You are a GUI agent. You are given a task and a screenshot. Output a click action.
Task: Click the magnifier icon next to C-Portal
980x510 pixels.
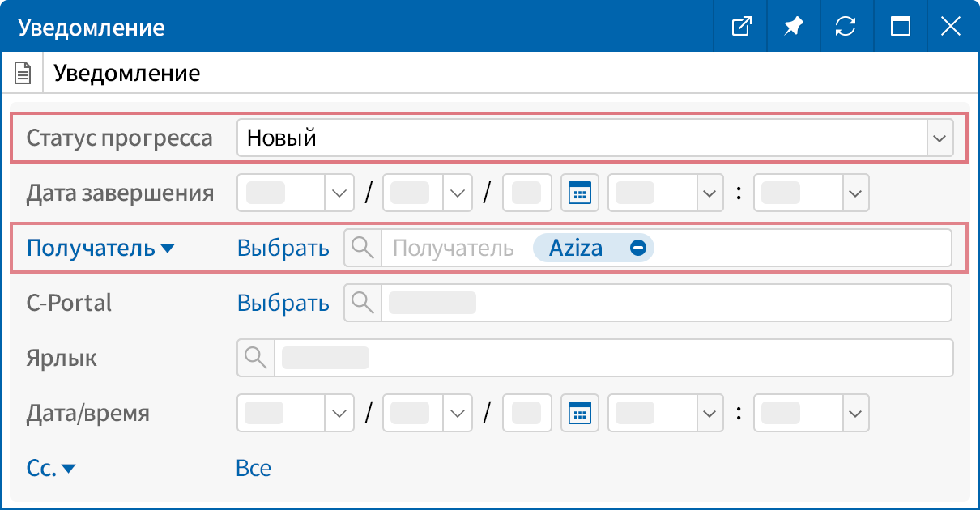coord(362,303)
